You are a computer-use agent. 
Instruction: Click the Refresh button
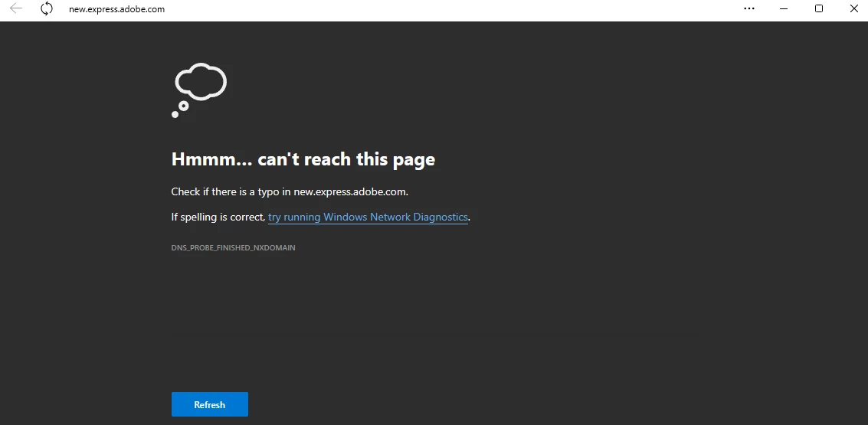(x=210, y=404)
